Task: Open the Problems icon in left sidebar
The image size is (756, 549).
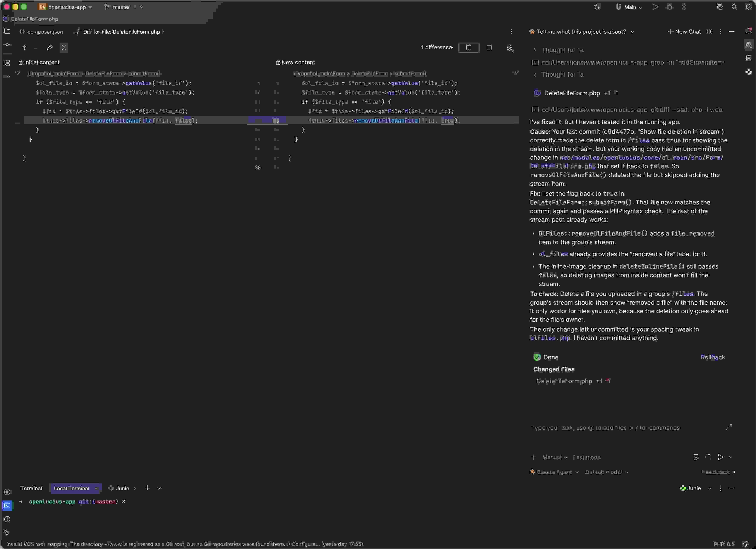Action: pyautogui.click(x=7, y=519)
